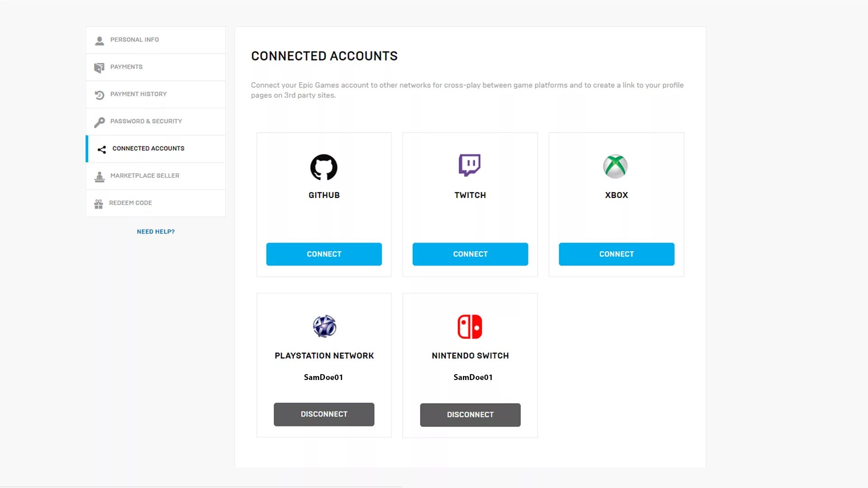This screenshot has width=868, height=488.
Task: Click the GitHub octocat logo
Action: 324,167
